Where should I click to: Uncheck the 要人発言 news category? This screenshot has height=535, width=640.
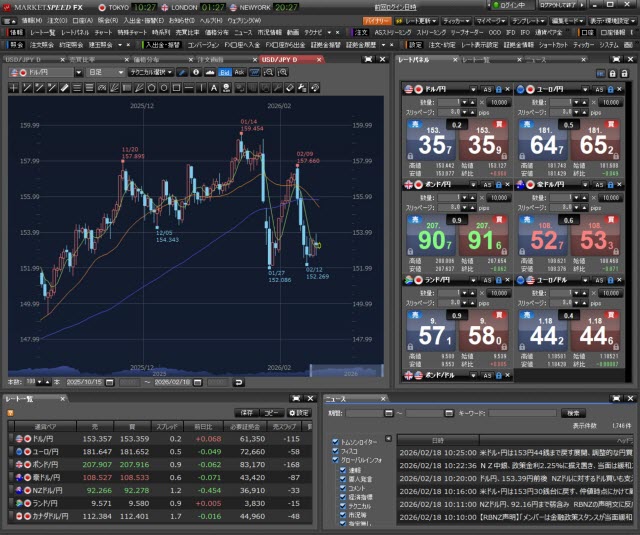[x=343, y=479]
